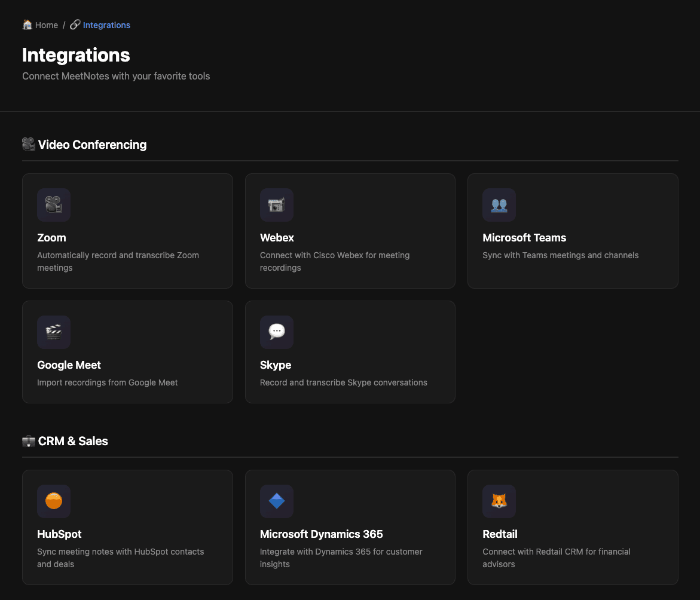Click the Google Meet clapperboard icon
This screenshot has width=700, height=600.
click(54, 332)
